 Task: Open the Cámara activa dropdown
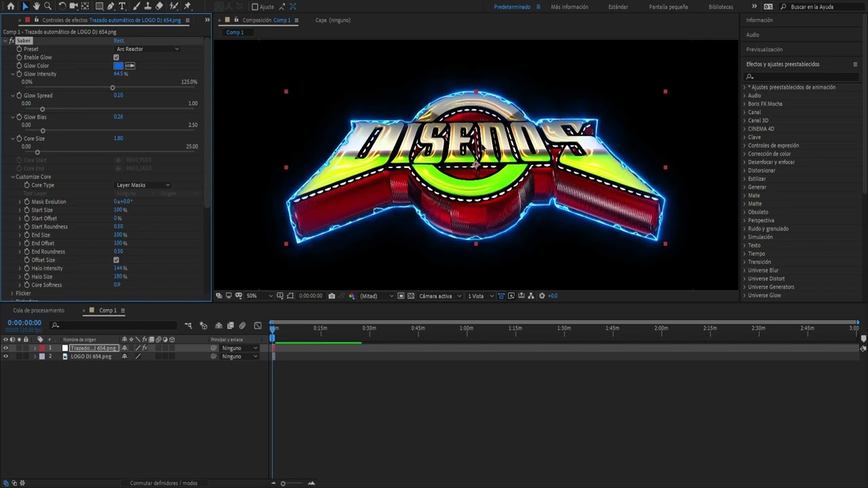[440, 296]
